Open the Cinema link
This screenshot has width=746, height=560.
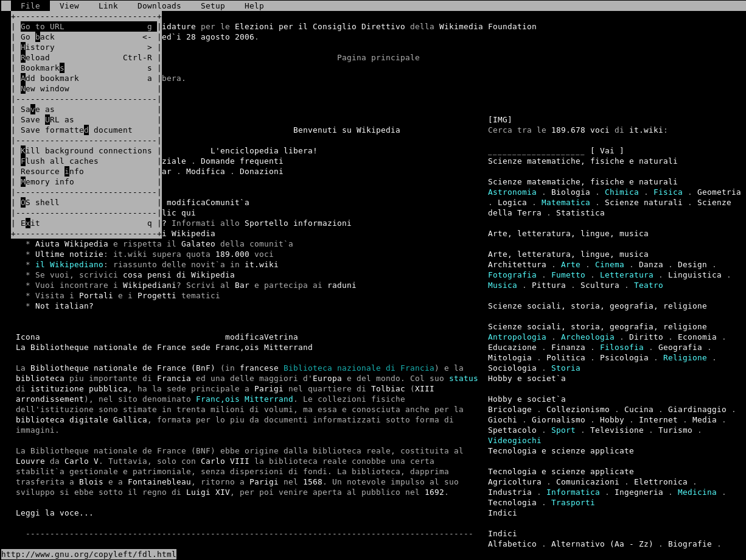pos(610,265)
